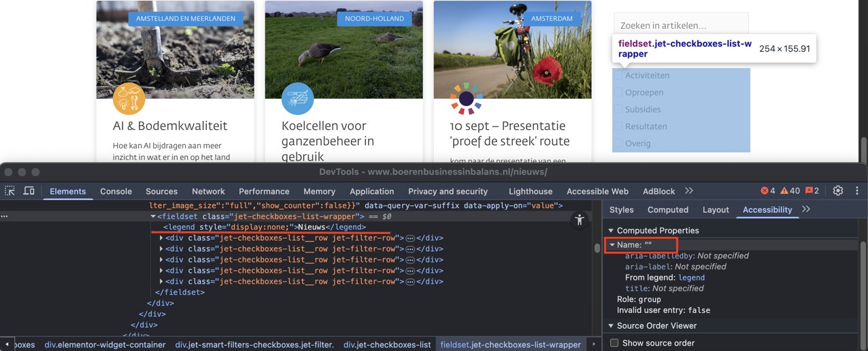Collapse the Computed Properties section
Viewport: 868px width, 351px height.
611,231
